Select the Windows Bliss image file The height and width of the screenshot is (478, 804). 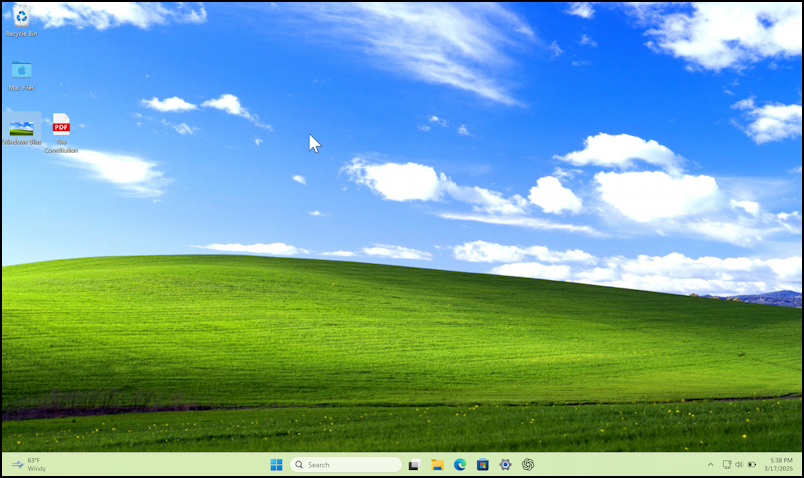coord(22,130)
